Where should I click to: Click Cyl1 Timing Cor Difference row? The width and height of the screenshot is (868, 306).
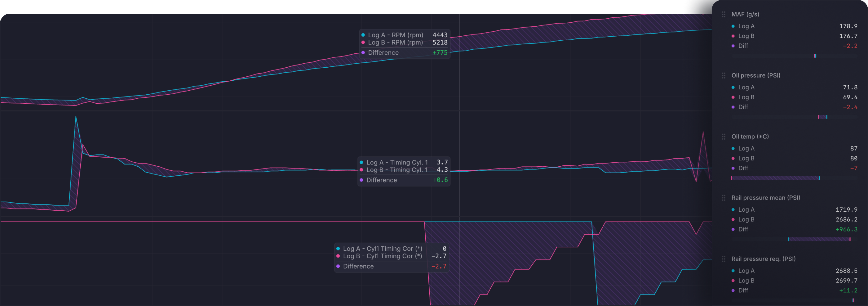pyautogui.click(x=391, y=267)
